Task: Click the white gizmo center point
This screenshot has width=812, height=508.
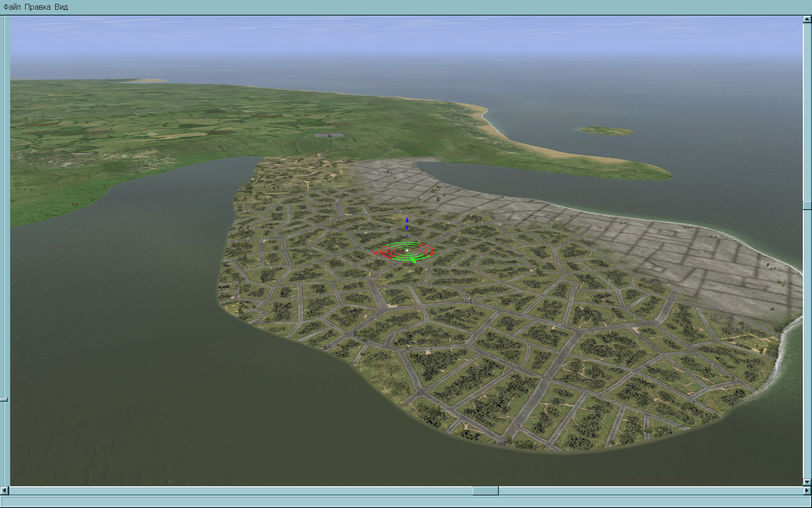Action: (x=407, y=250)
